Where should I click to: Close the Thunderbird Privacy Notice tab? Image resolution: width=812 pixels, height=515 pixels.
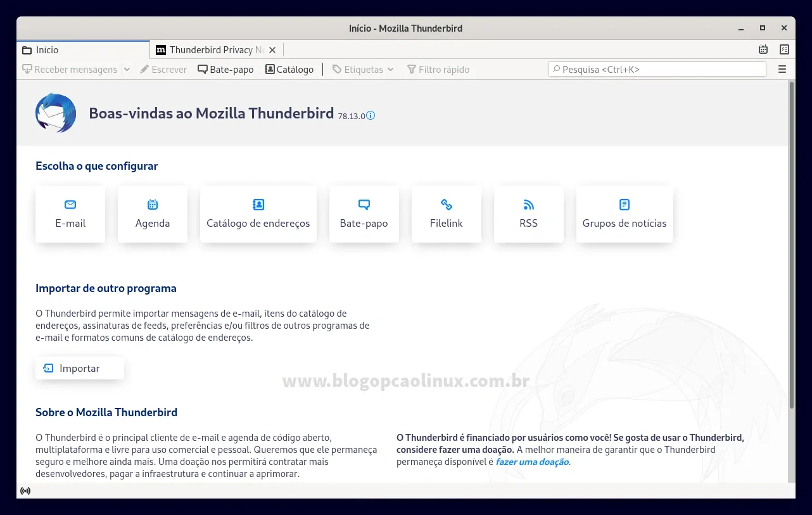[272, 50]
